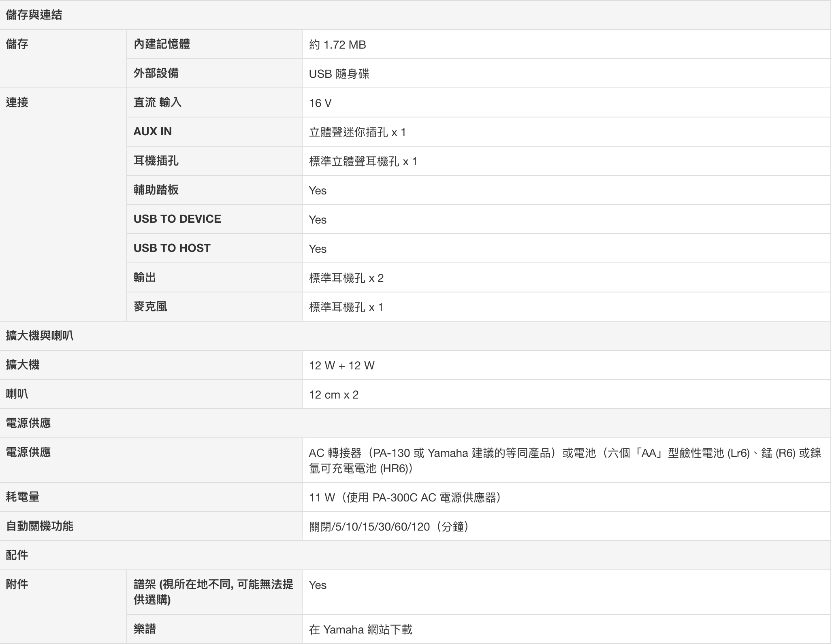Click the 自動關機功能 minutes value

tap(388, 527)
